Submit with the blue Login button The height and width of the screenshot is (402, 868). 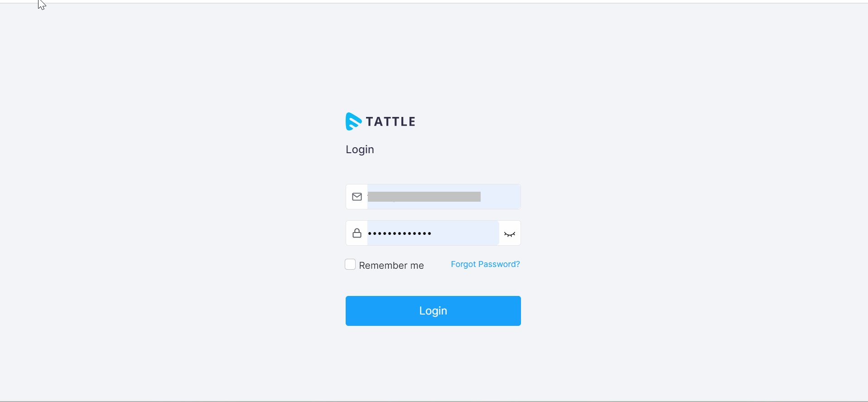tap(433, 311)
